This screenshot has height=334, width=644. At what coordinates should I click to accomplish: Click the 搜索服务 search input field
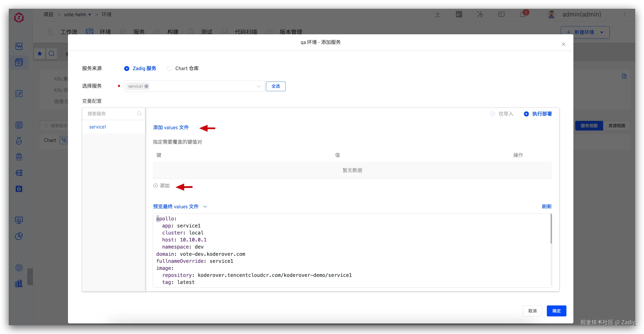point(110,114)
